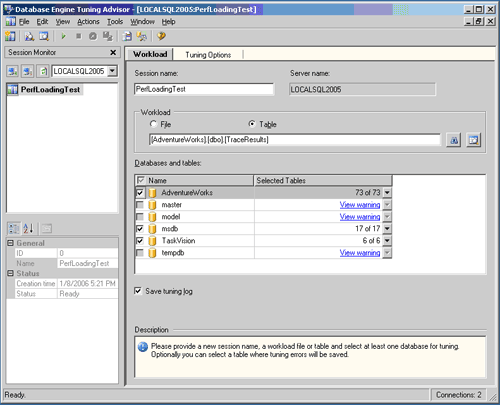Close the Session Monitor panel
Image resolution: width=500 pixels, height=405 pixels.
tap(113, 52)
